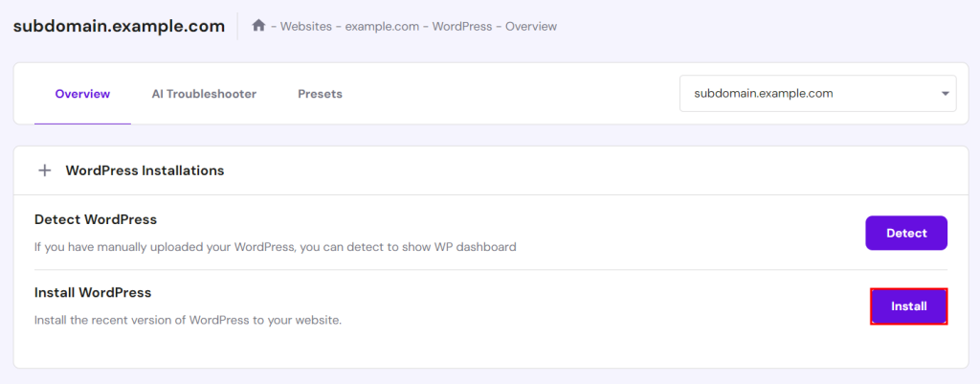Image resolution: width=980 pixels, height=384 pixels.
Task: Open the AI Troubleshooter tab
Action: [x=204, y=94]
